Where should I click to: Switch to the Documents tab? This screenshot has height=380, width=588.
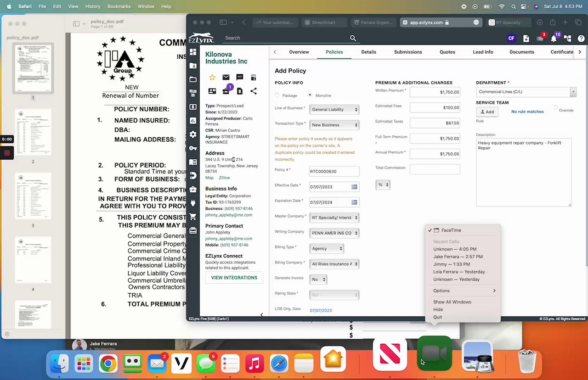522,52
